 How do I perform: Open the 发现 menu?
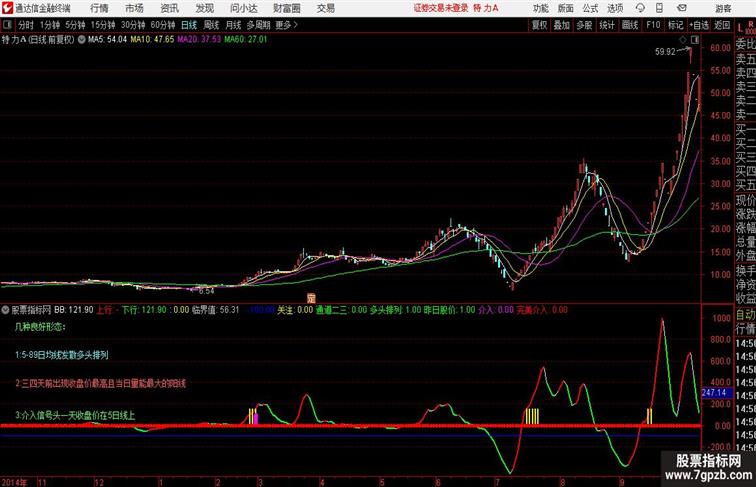204,8
